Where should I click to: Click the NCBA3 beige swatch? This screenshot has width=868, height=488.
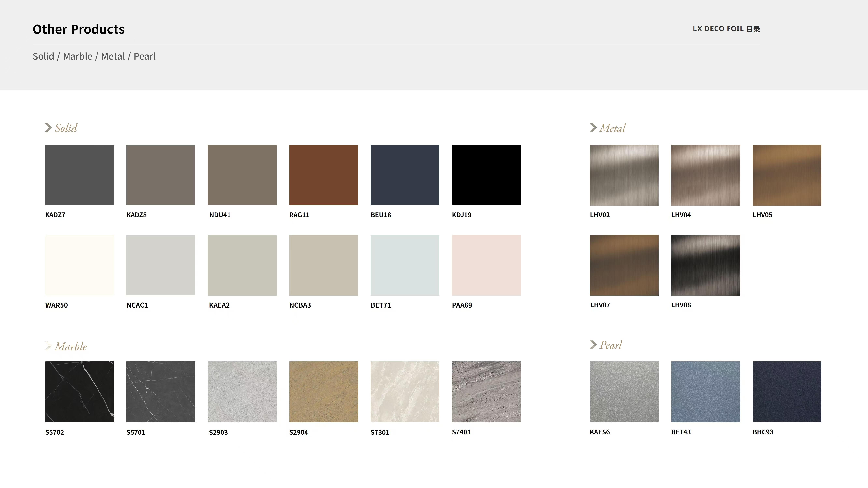pyautogui.click(x=323, y=265)
